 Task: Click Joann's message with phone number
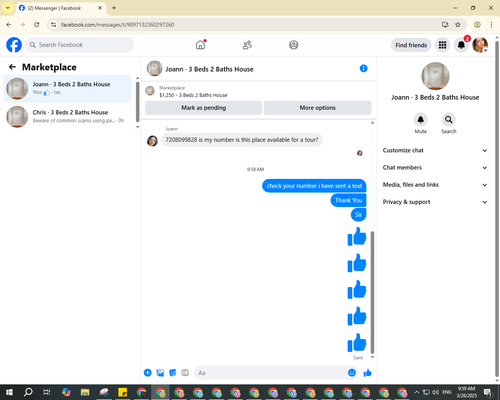242,140
